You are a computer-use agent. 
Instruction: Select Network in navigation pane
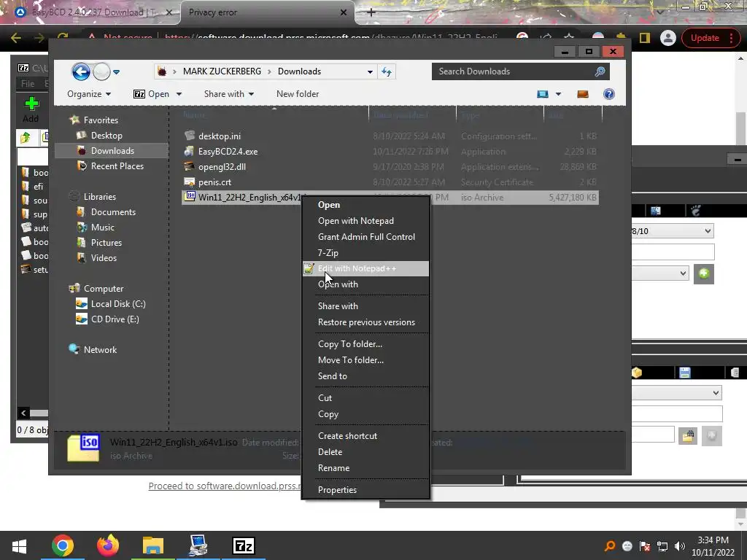coord(100,349)
